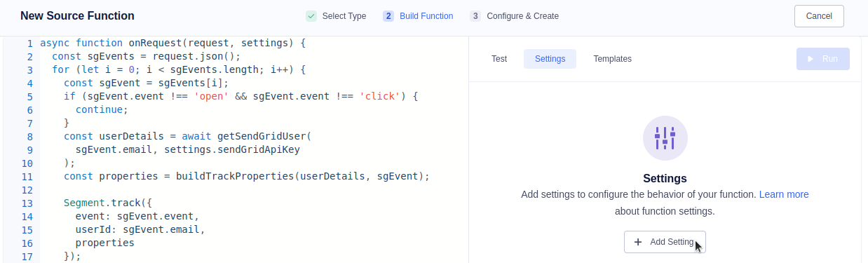Click the 'about function settings.' text
The width and height of the screenshot is (868, 263).
pyautogui.click(x=665, y=211)
